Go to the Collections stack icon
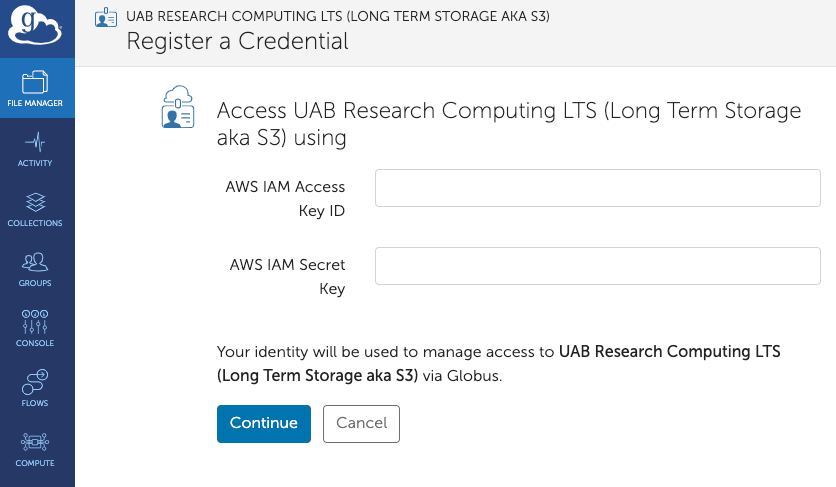This screenshot has height=487, width=836. pos(36,202)
